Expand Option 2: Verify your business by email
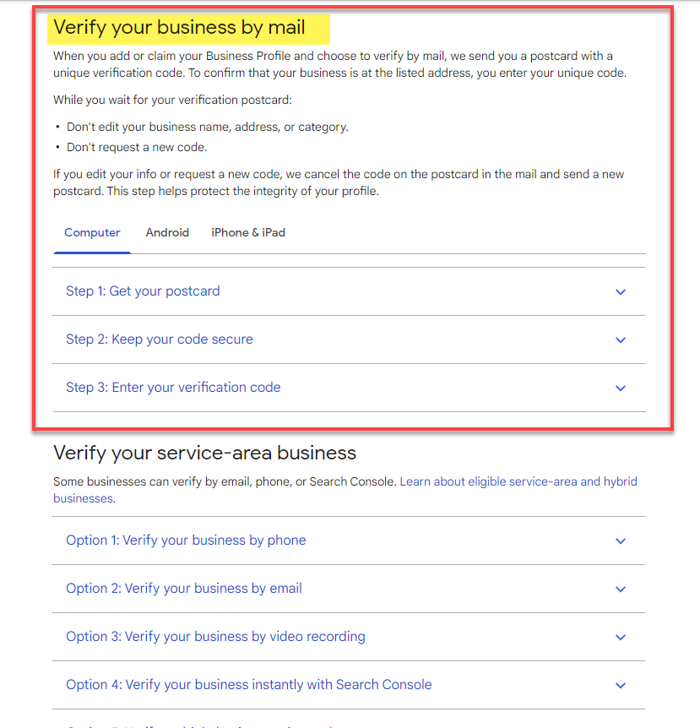700x728 pixels. (x=184, y=589)
